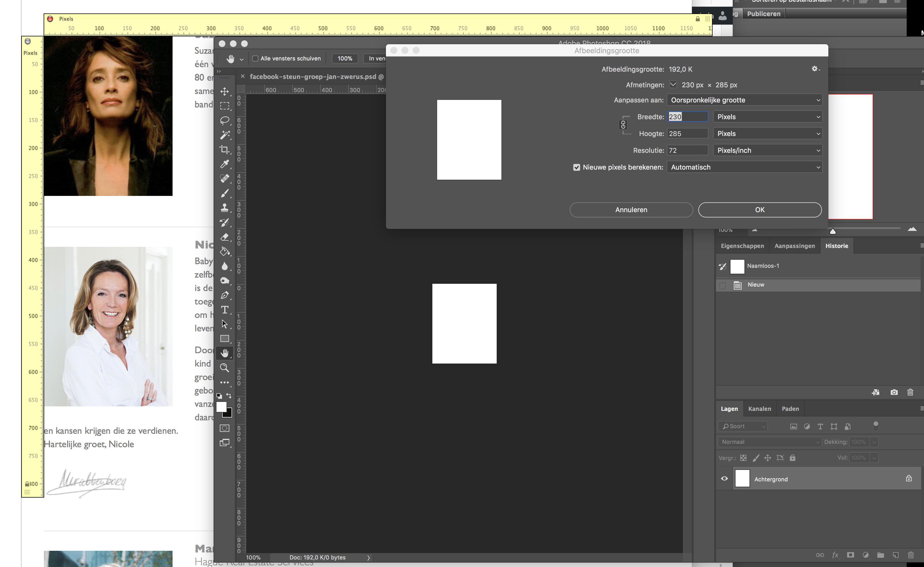Expand the Automatisch resampling dropdown

coord(744,167)
